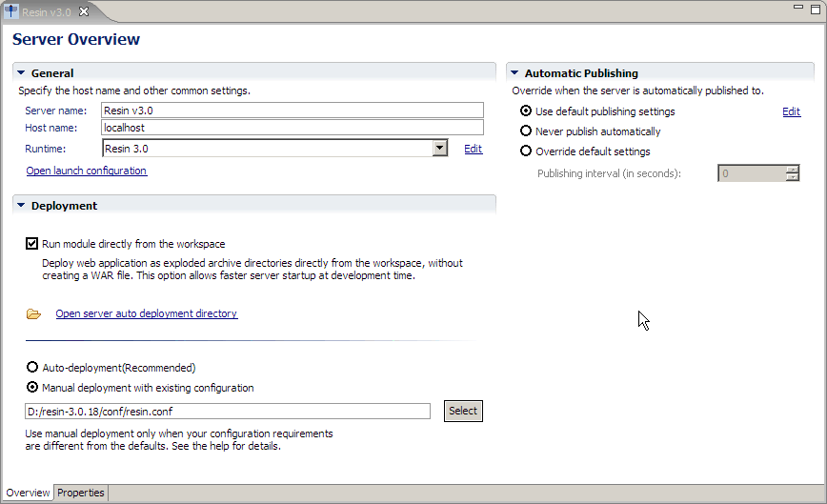Minimize the editor pane
Viewport: 827px width, 504px height.
coord(798,8)
